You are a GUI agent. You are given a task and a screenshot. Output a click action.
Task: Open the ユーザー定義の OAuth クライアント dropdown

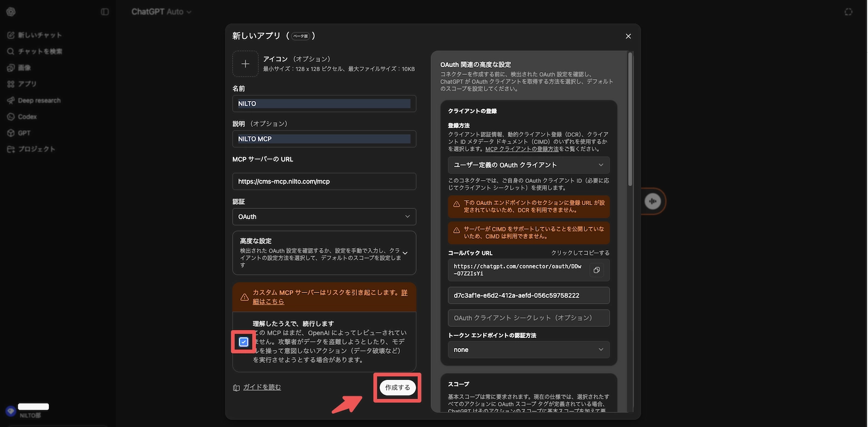(528, 165)
